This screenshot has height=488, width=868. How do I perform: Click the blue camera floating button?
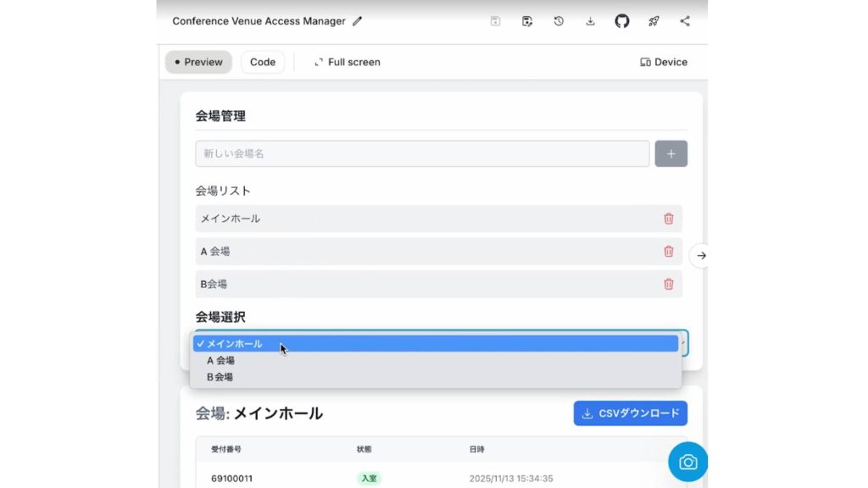coord(687,462)
